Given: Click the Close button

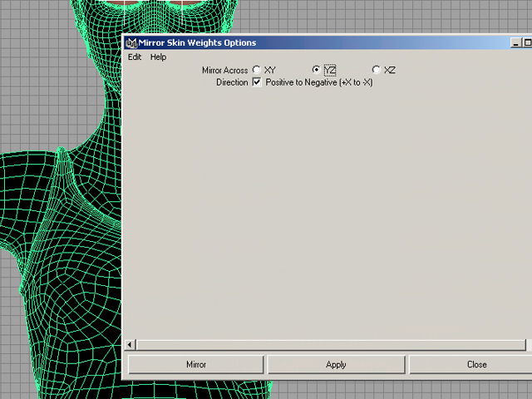Looking at the screenshot, I should click(x=471, y=364).
